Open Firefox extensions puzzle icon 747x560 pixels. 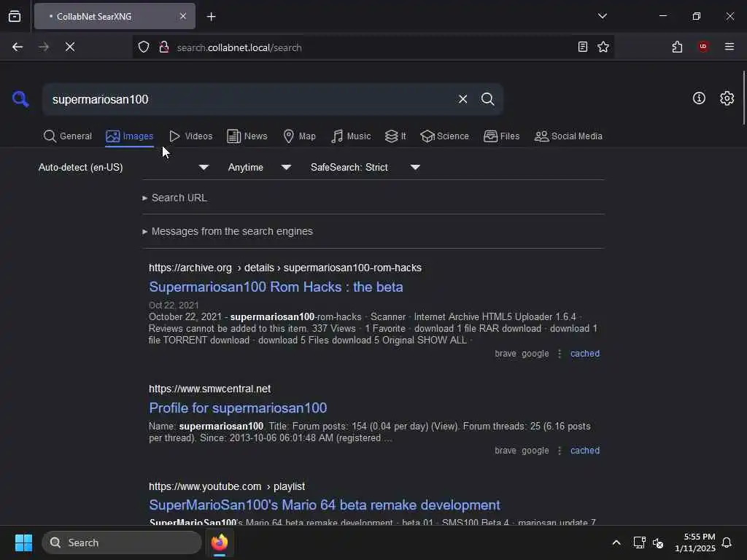click(677, 47)
